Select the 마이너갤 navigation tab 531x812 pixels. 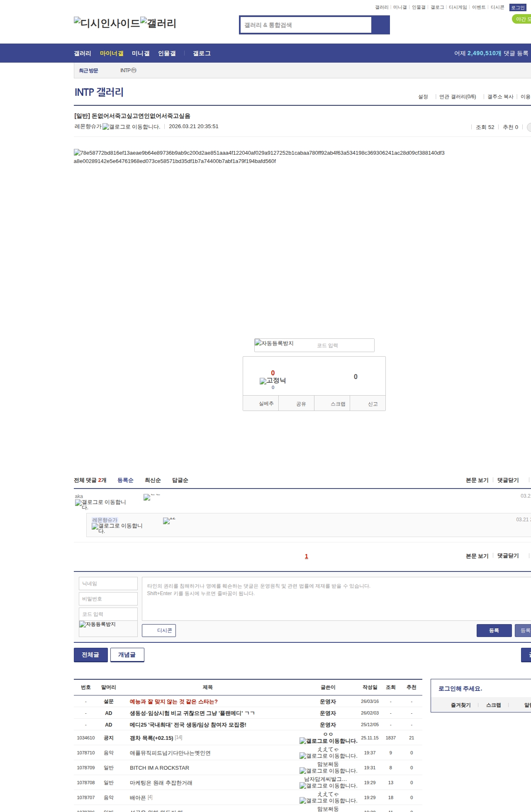[x=112, y=53]
